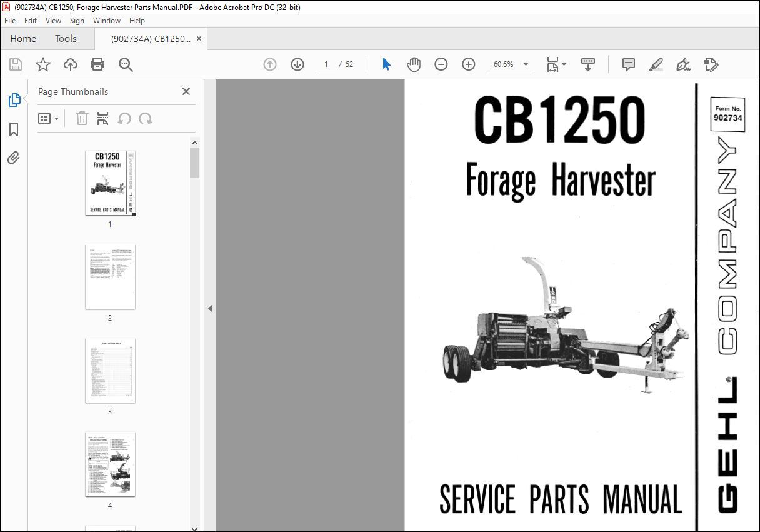The width and height of the screenshot is (760, 532).
Task: Open the View menu
Action: (53, 21)
